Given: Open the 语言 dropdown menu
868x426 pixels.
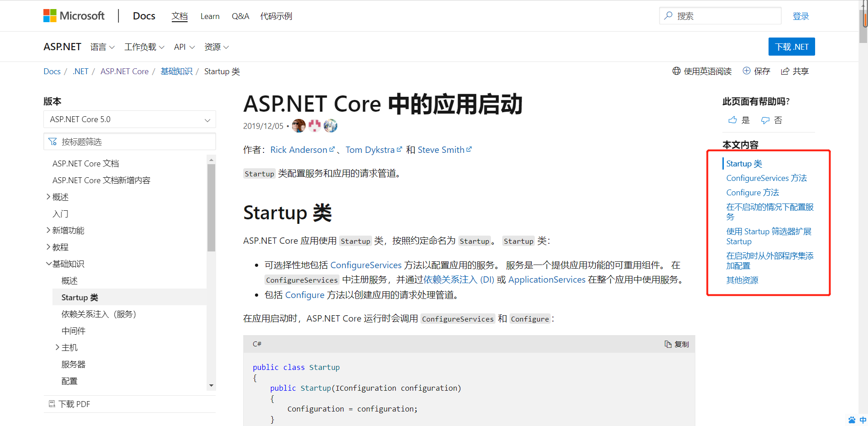Looking at the screenshot, I should [x=102, y=47].
